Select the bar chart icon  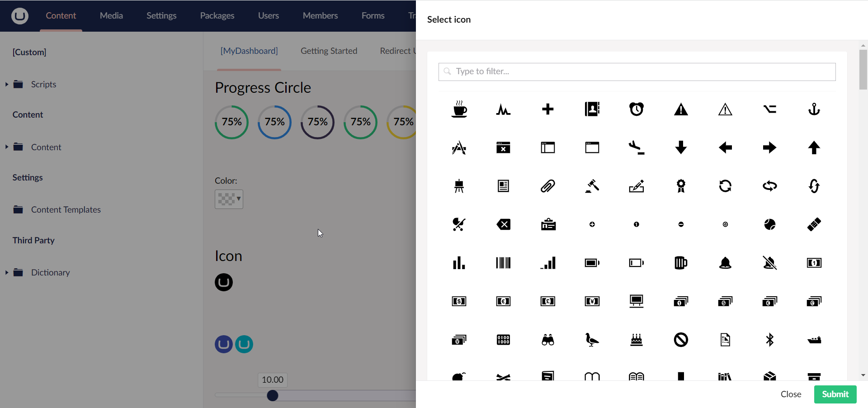[x=459, y=263]
